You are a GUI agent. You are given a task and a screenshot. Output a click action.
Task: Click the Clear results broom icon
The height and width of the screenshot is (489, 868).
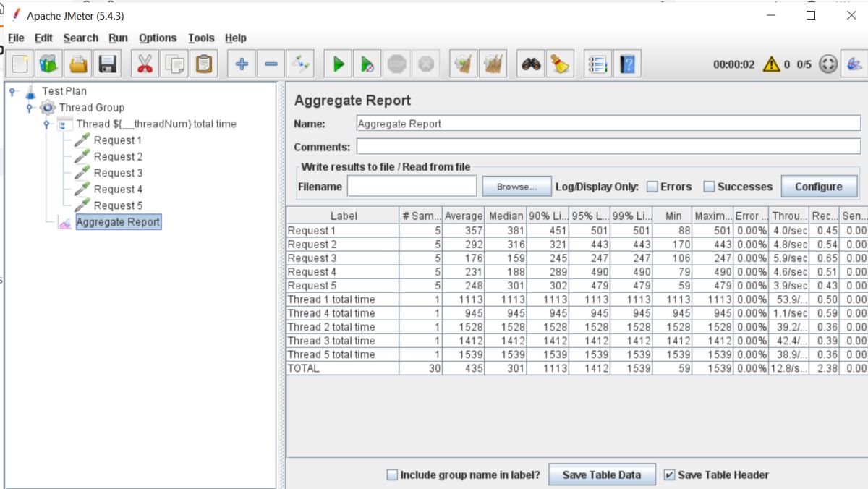tap(463, 64)
